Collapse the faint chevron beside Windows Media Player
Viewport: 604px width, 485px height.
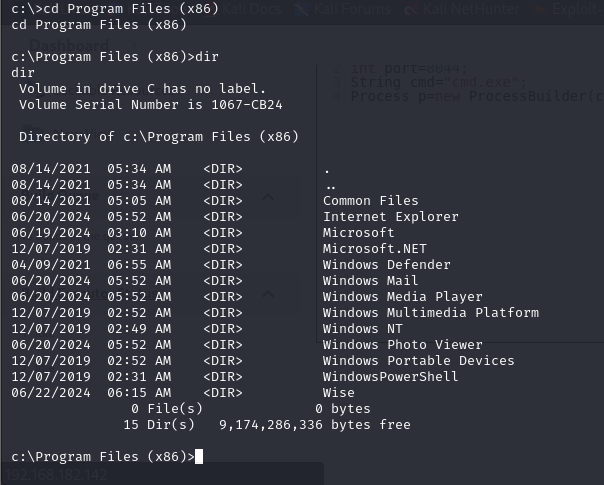click(268, 294)
